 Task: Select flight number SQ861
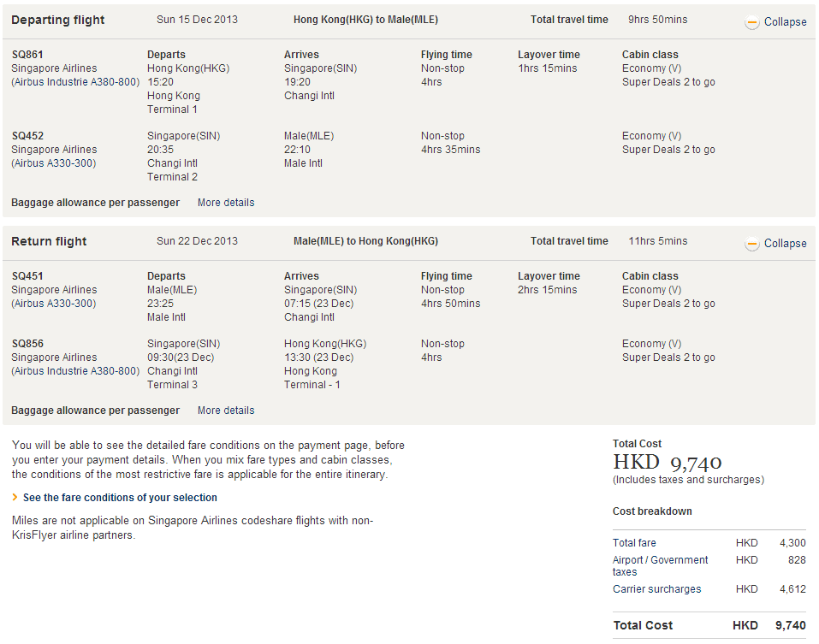tap(27, 55)
